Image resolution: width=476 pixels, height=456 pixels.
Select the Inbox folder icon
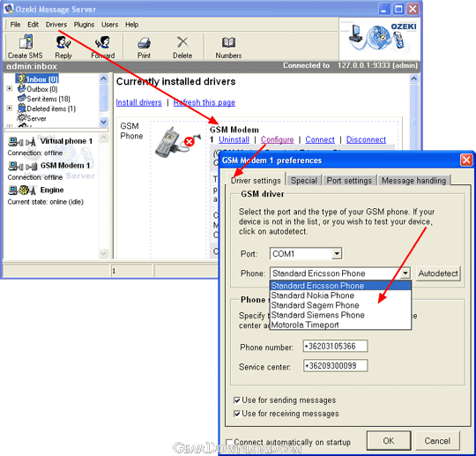coord(21,78)
